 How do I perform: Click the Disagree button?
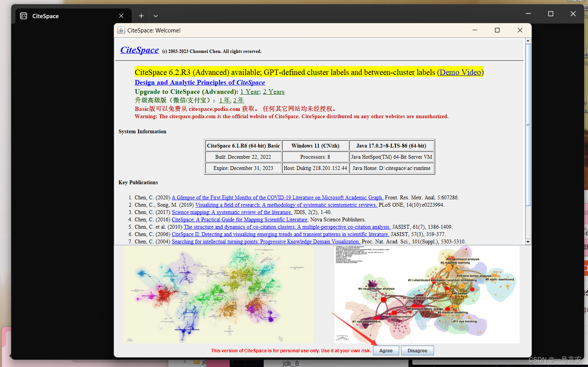click(417, 350)
